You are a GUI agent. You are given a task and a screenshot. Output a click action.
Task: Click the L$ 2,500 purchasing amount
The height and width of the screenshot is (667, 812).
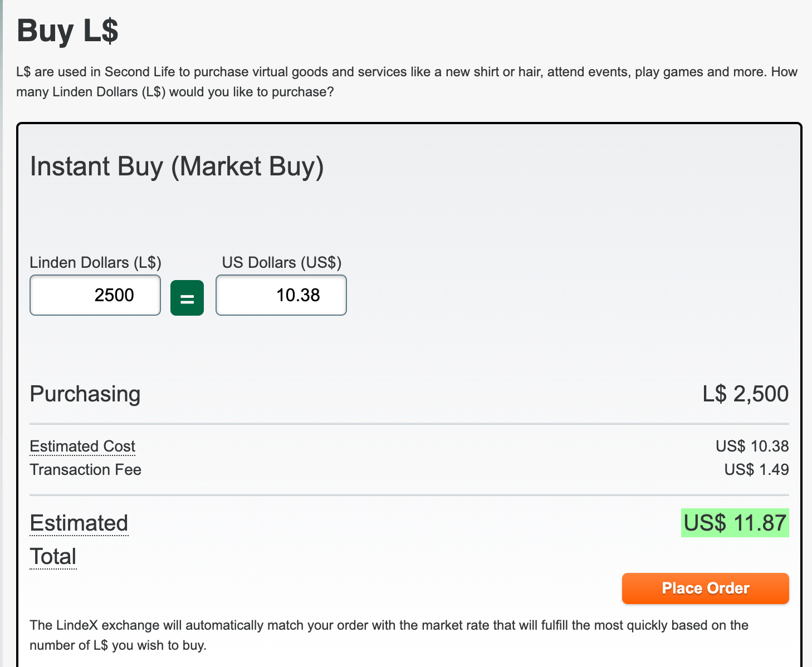coord(745,394)
